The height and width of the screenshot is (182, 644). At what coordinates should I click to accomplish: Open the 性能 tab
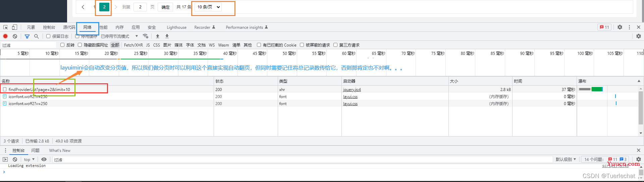(104, 27)
